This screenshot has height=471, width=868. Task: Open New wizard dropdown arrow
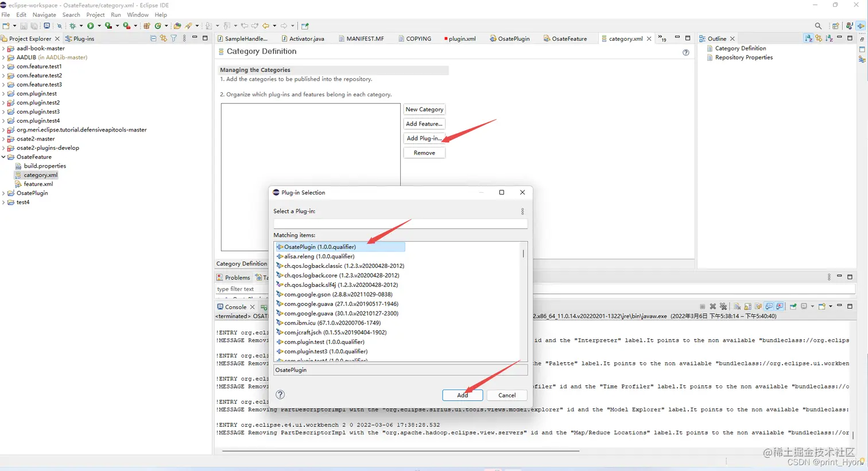pyautogui.click(x=14, y=26)
